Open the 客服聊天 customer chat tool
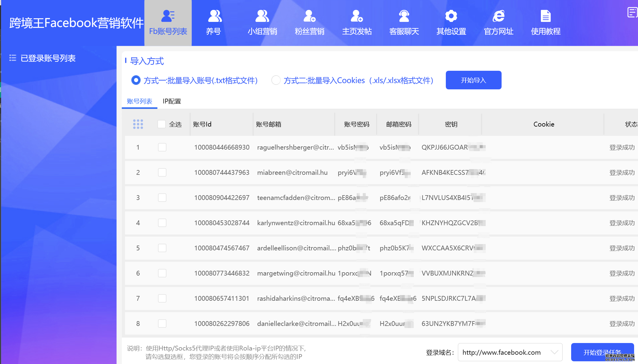Viewport: 638px width, 364px height. pyautogui.click(x=404, y=22)
